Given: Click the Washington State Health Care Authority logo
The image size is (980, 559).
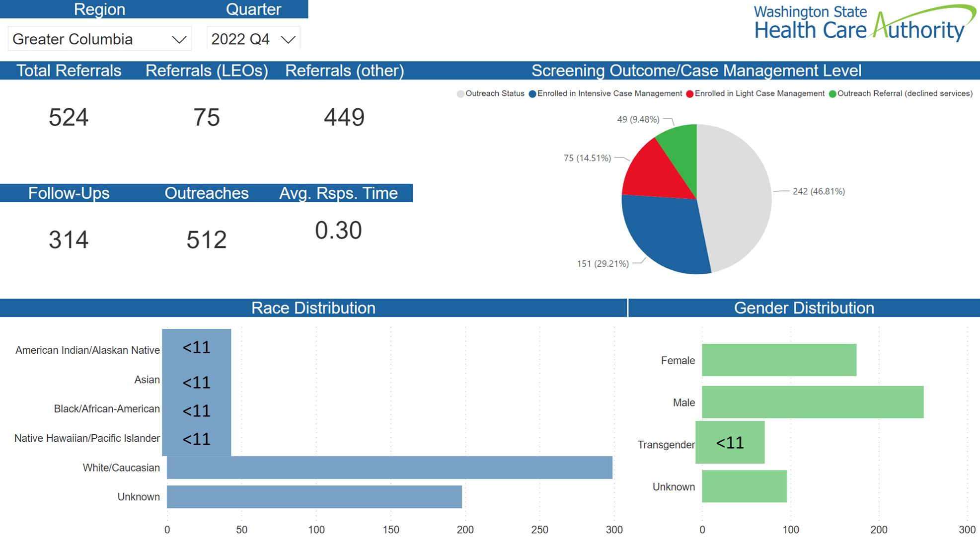Looking at the screenshot, I should coord(865,23).
